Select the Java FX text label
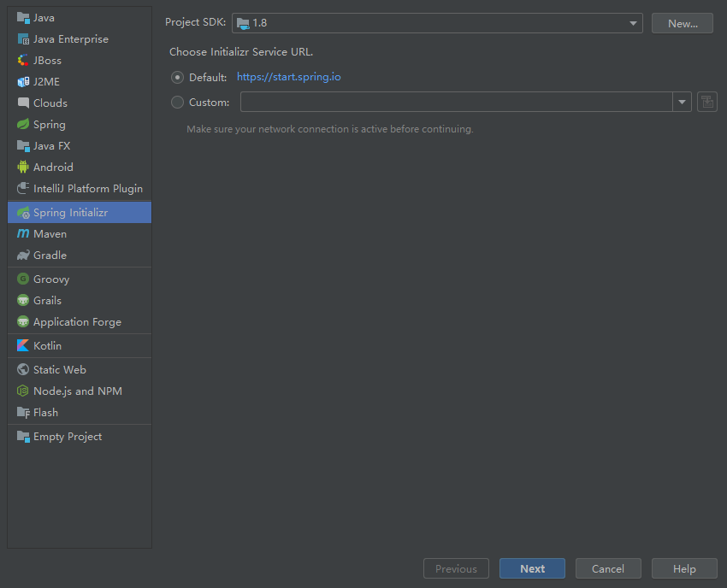The width and height of the screenshot is (727, 588). coord(52,146)
